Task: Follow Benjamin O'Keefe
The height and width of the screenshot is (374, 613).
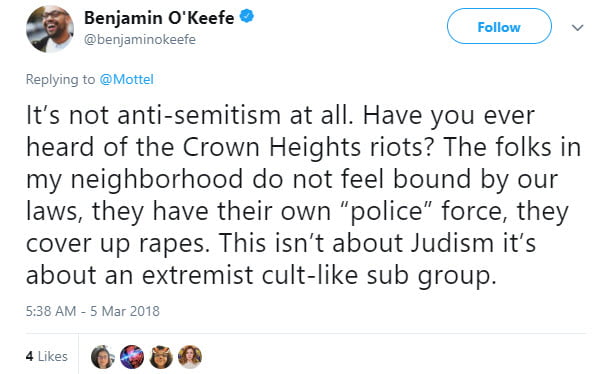Action: [x=499, y=26]
